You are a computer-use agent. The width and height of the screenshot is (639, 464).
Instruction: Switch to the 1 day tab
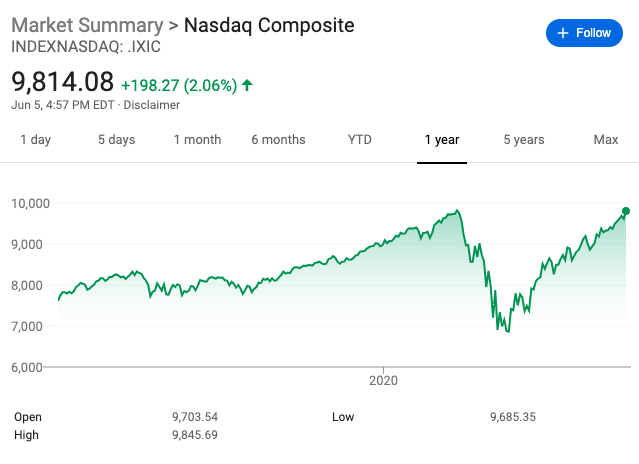(x=35, y=140)
